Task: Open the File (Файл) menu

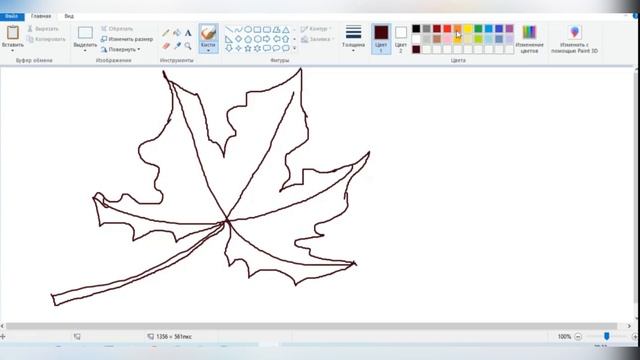Action: point(12,16)
